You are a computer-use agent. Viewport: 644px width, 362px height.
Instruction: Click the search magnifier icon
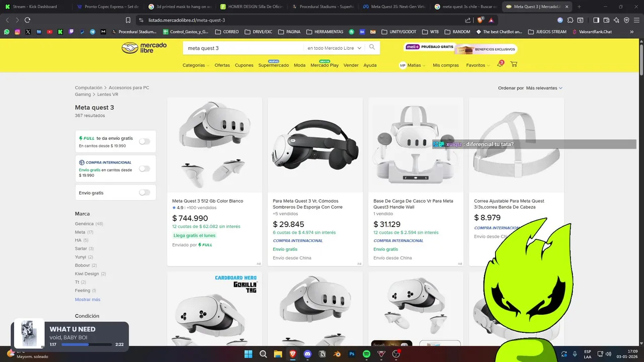(372, 47)
